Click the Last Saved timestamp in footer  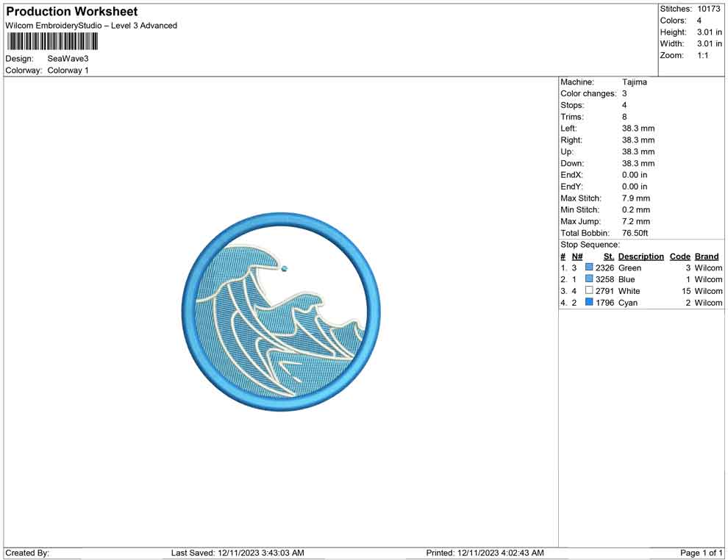pyautogui.click(x=238, y=553)
